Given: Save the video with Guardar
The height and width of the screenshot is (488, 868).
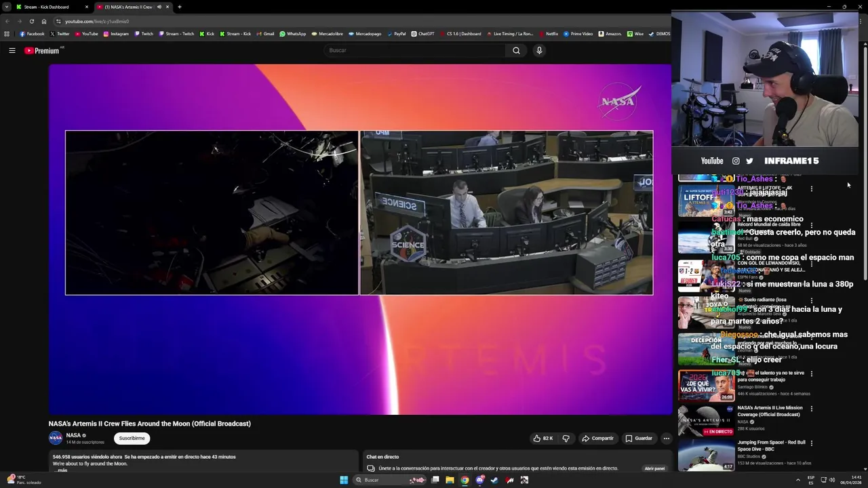Looking at the screenshot, I should coord(639,439).
